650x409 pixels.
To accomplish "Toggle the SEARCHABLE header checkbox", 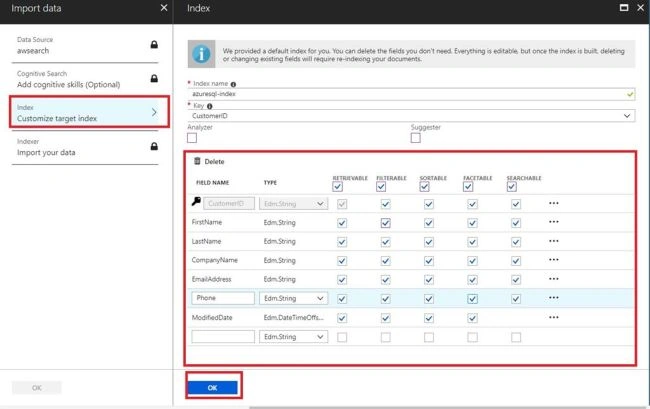I will pyautogui.click(x=512, y=187).
